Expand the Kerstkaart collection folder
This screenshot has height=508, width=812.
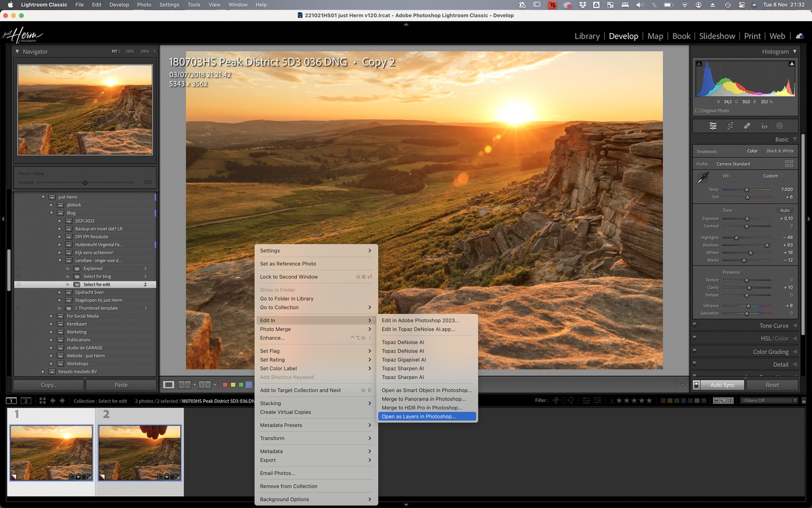click(51, 324)
